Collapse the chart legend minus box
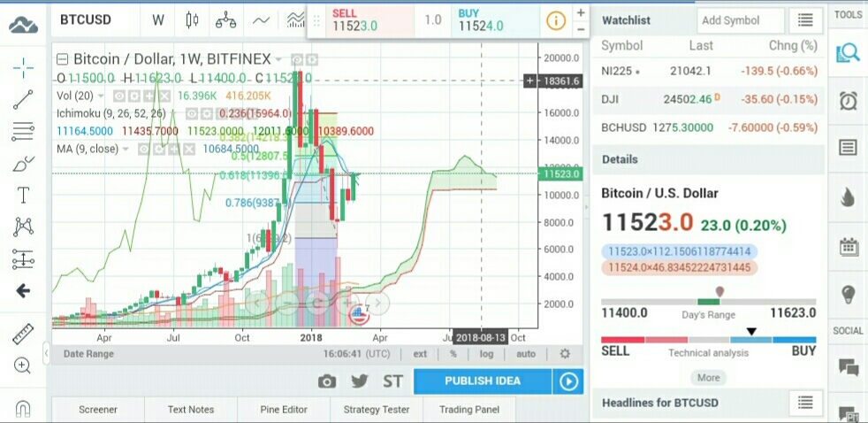The width and height of the screenshot is (868, 423). tap(63, 59)
